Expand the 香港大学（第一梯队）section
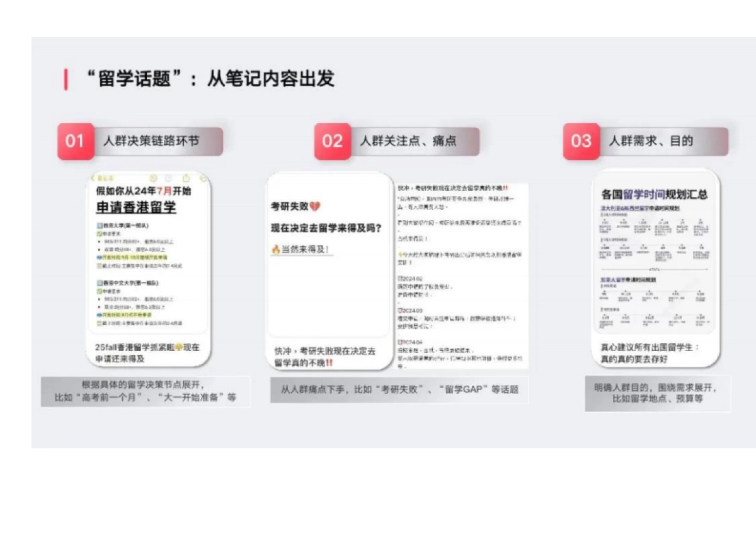This screenshot has width=756, height=535. pyautogui.click(x=100, y=224)
